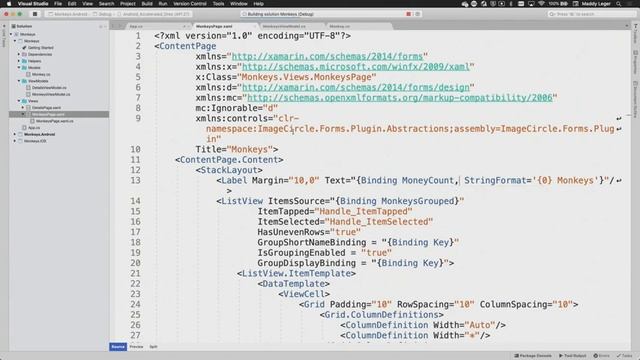Switch to the Preview view tab

coord(136,347)
